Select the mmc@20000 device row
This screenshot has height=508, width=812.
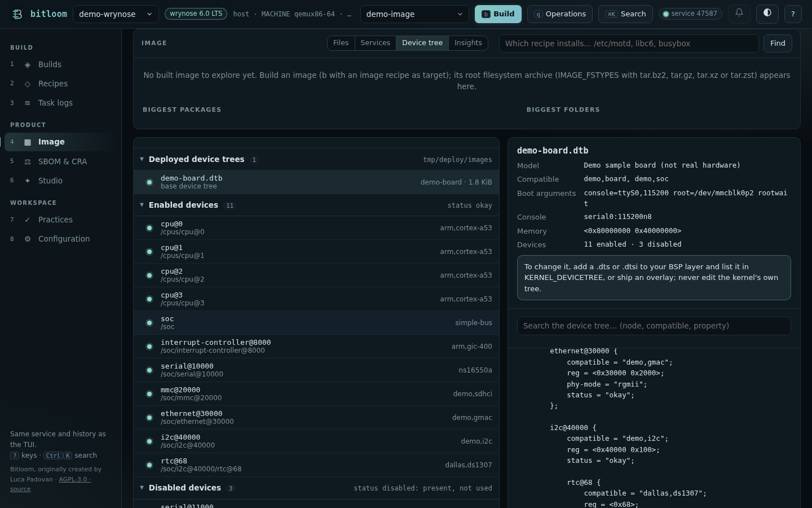[316, 394]
